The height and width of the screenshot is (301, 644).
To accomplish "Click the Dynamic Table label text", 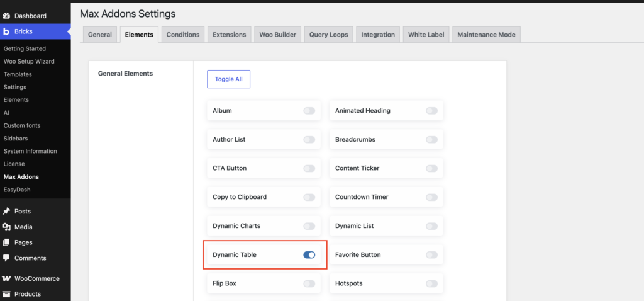I will pos(234,255).
